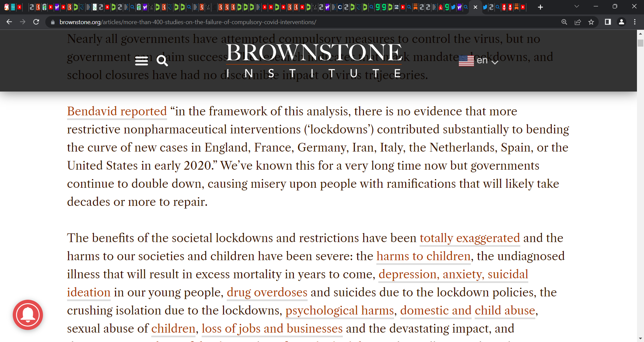Image resolution: width=644 pixels, height=342 pixels.
Task: Click the US flag language icon
Action: pos(466,61)
